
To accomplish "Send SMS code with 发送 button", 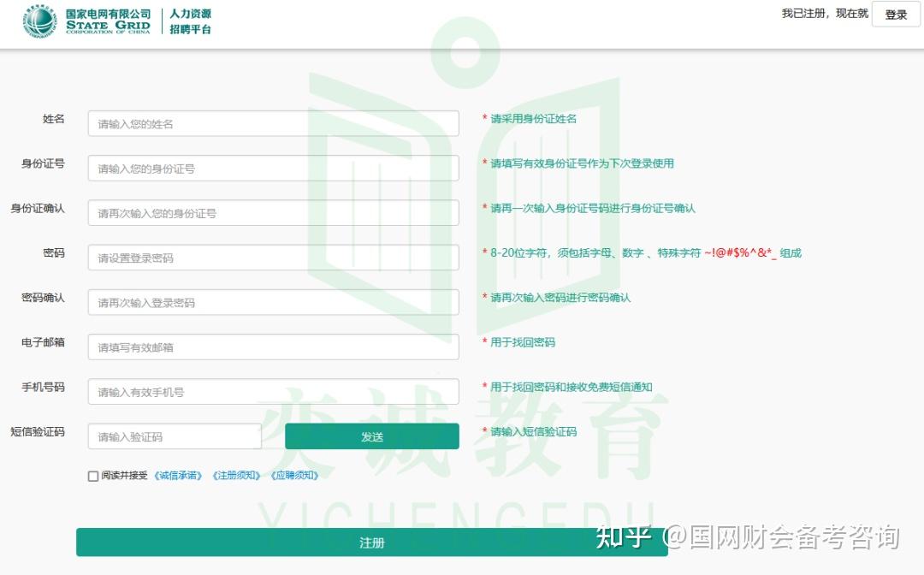I will (x=372, y=436).
